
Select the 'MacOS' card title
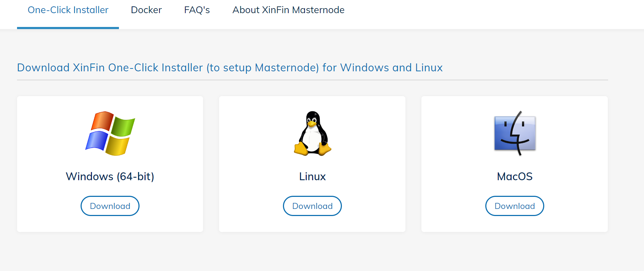(x=515, y=176)
